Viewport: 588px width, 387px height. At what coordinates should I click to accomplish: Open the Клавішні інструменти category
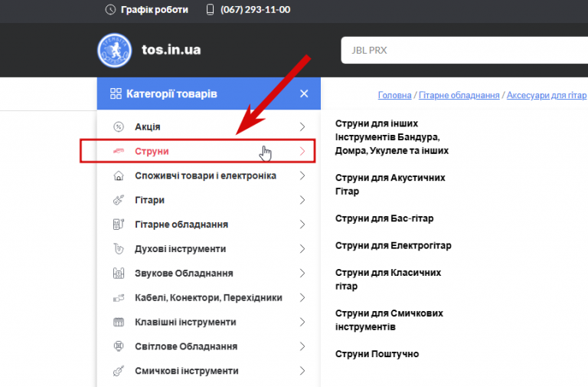[x=185, y=322]
